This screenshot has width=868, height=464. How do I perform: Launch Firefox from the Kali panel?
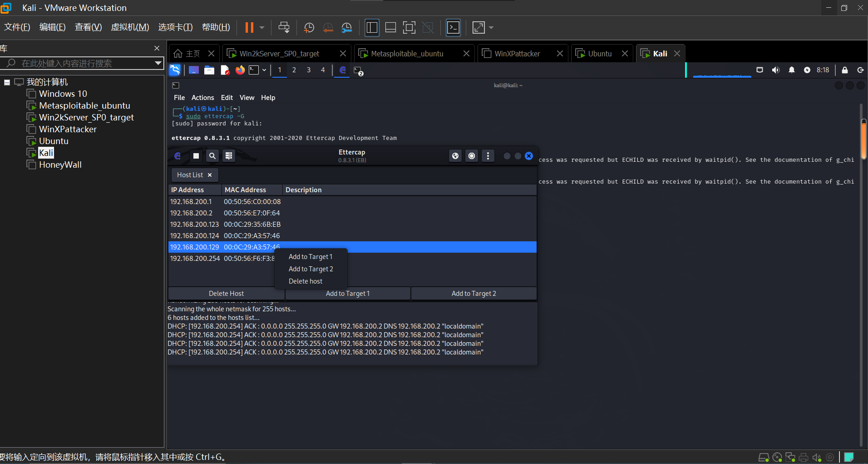[x=240, y=70]
